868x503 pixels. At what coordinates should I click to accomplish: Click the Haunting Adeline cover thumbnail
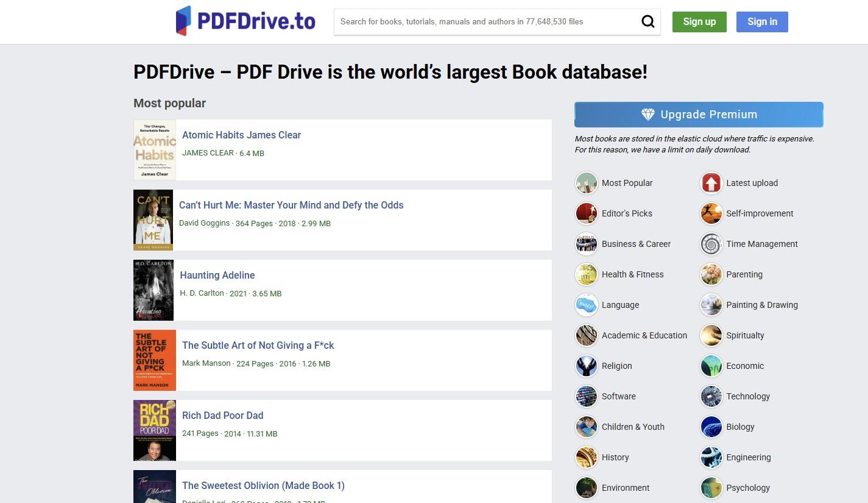pos(153,290)
